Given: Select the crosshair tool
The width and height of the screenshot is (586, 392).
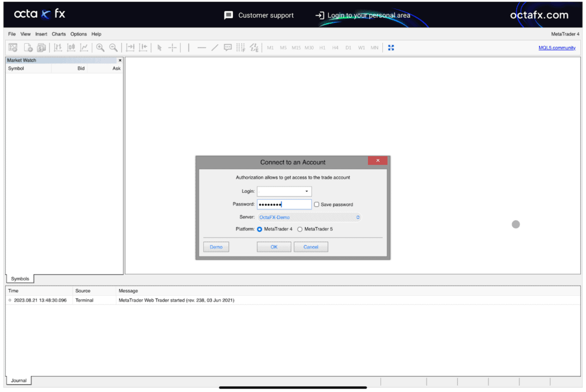Looking at the screenshot, I should [172, 47].
